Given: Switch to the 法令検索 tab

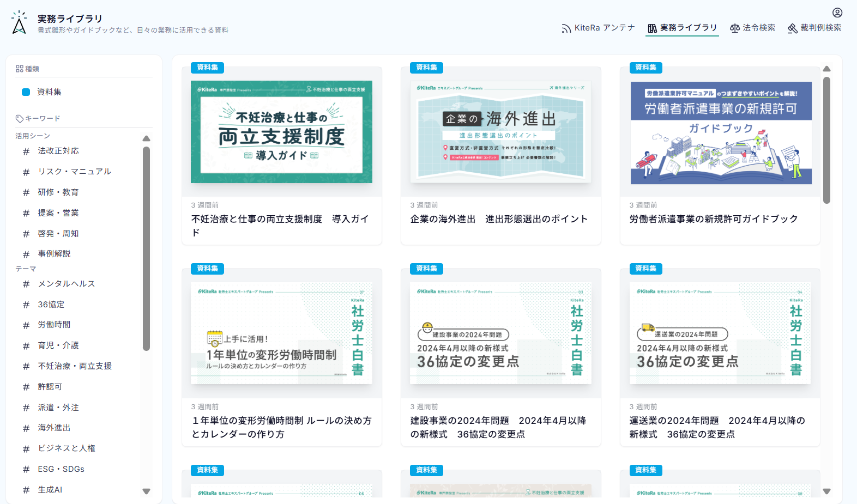Looking at the screenshot, I should (x=752, y=28).
